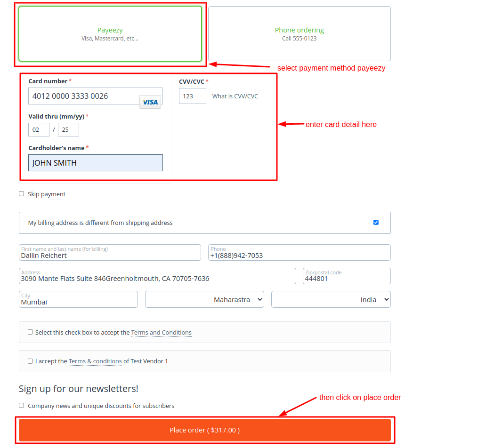Click the City field

pyautogui.click(x=78, y=299)
